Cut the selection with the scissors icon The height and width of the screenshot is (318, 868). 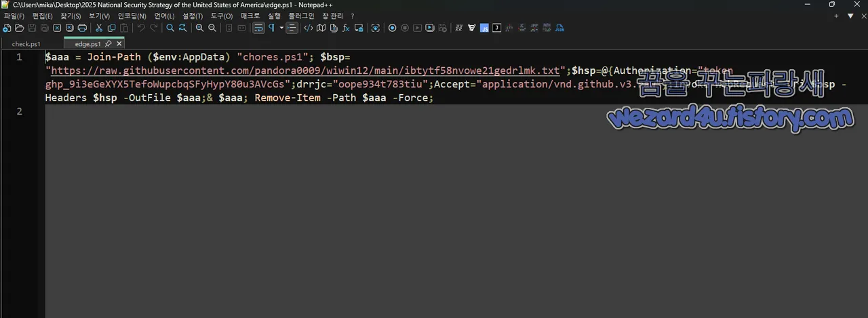pyautogui.click(x=99, y=28)
